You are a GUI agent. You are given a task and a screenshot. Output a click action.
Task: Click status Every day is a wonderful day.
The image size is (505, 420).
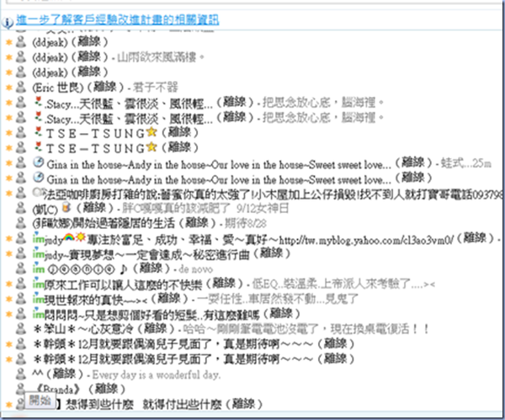(157, 375)
